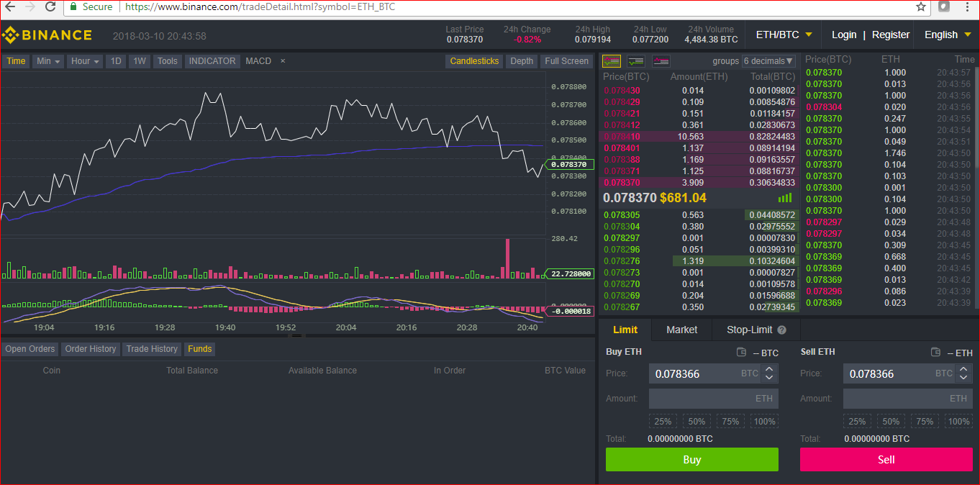This screenshot has height=485, width=980.
Task: Click the Buy ETH amount input field
Action: tap(714, 399)
